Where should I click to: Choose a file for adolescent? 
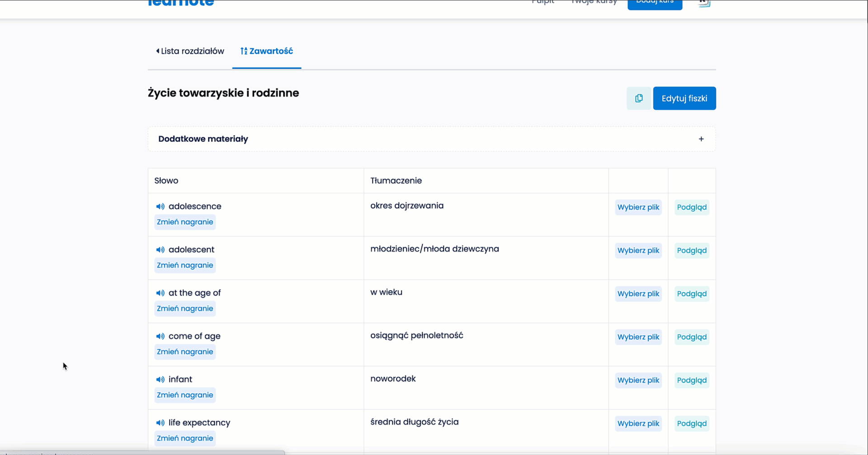coord(638,250)
